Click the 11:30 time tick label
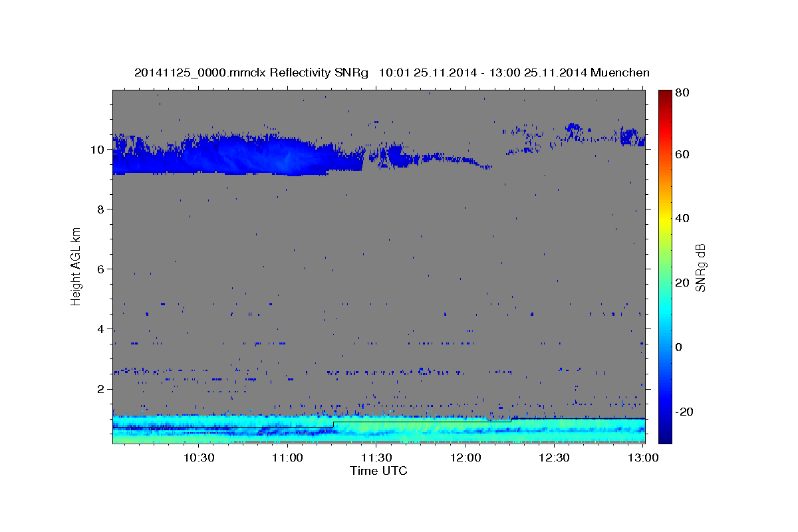Viewport: 798px width, 532px height. click(376, 458)
